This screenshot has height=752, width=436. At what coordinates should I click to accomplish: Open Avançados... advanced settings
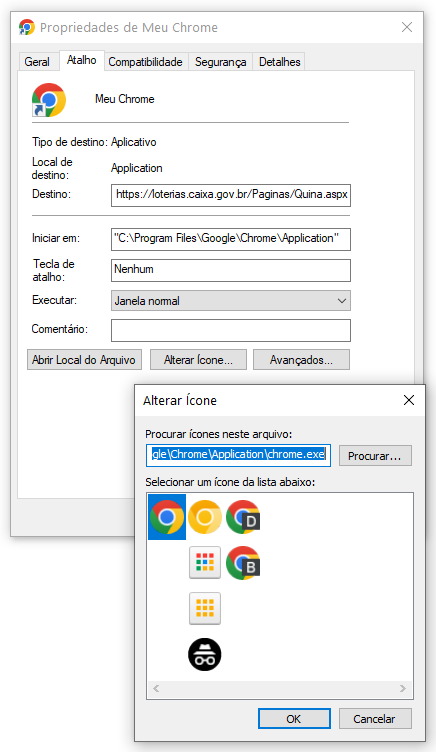click(x=301, y=360)
